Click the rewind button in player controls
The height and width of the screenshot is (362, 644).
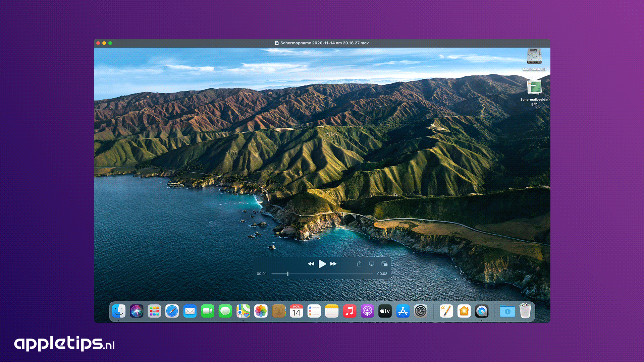[311, 264]
